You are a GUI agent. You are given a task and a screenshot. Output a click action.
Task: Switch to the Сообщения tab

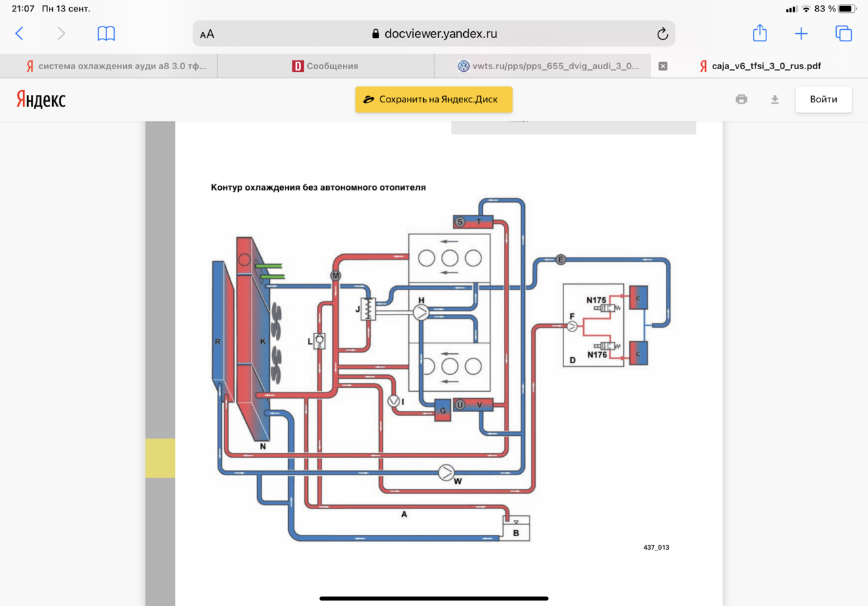325,66
